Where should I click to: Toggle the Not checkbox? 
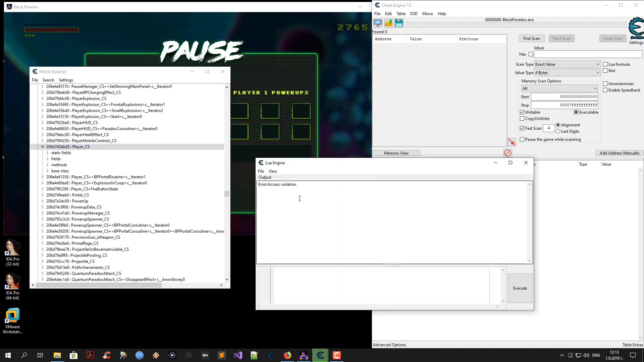click(605, 71)
